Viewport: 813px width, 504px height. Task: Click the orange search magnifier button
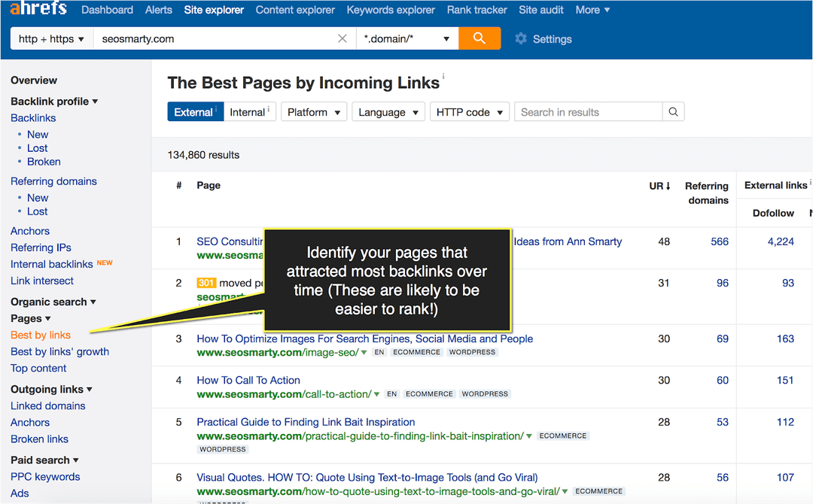480,38
